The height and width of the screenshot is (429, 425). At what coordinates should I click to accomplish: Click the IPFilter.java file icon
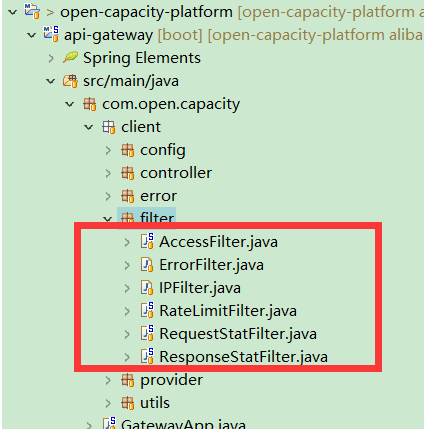click(x=147, y=288)
